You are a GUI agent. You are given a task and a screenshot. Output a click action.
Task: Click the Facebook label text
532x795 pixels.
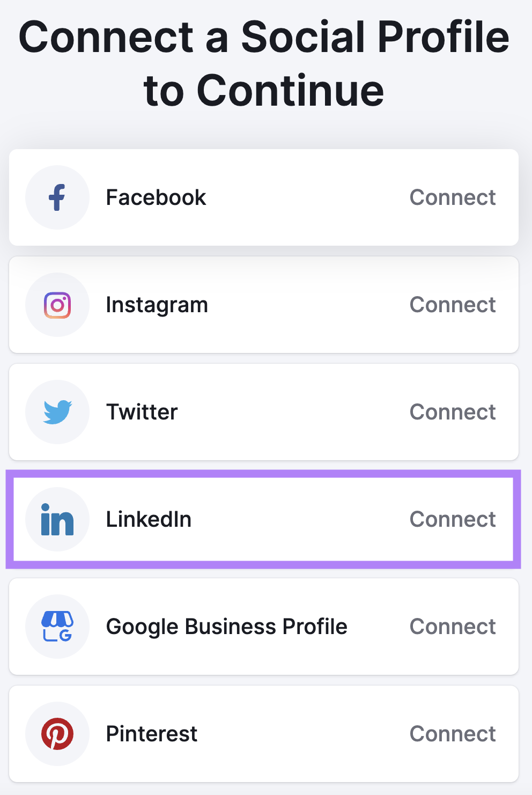(156, 197)
